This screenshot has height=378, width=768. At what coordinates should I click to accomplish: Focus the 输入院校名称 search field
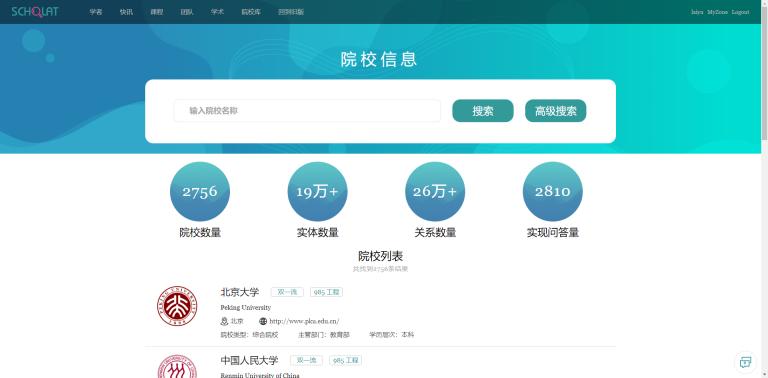pos(307,111)
